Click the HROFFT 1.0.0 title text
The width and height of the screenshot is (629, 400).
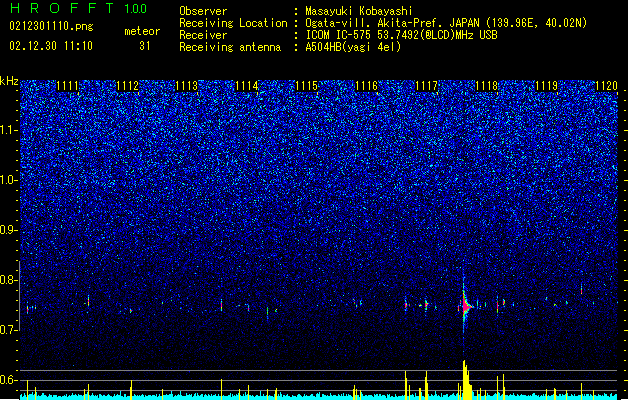pos(79,8)
